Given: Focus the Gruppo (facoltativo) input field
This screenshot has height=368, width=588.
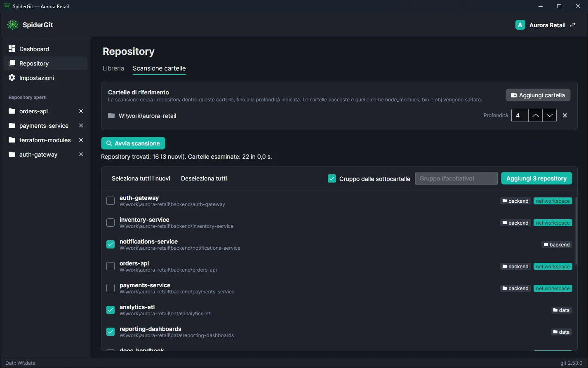Looking at the screenshot, I should click(x=456, y=178).
